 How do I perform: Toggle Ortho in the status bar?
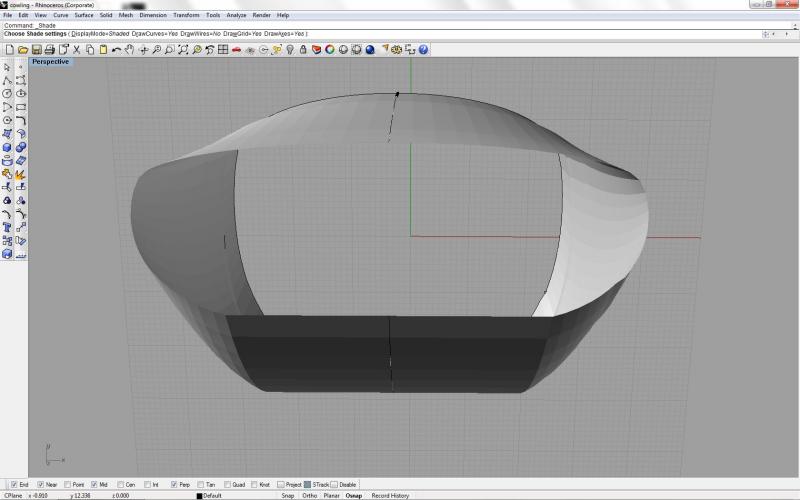coord(310,496)
